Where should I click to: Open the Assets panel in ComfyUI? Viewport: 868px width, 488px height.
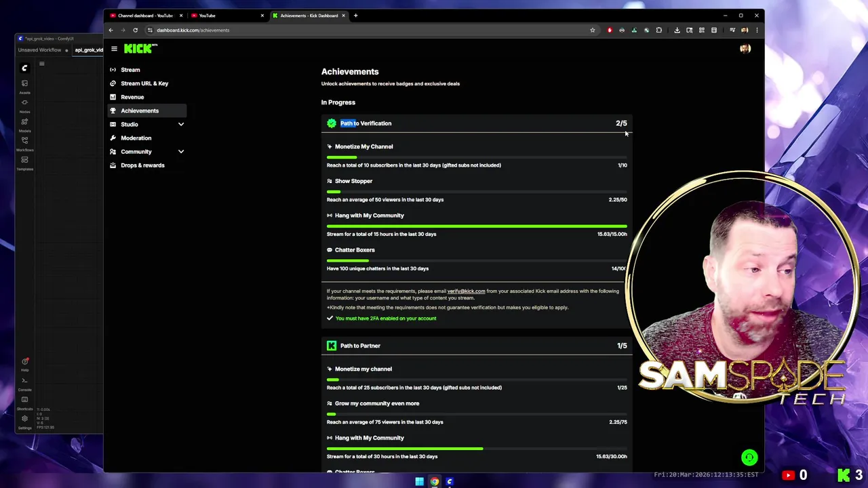tap(24, 85)
